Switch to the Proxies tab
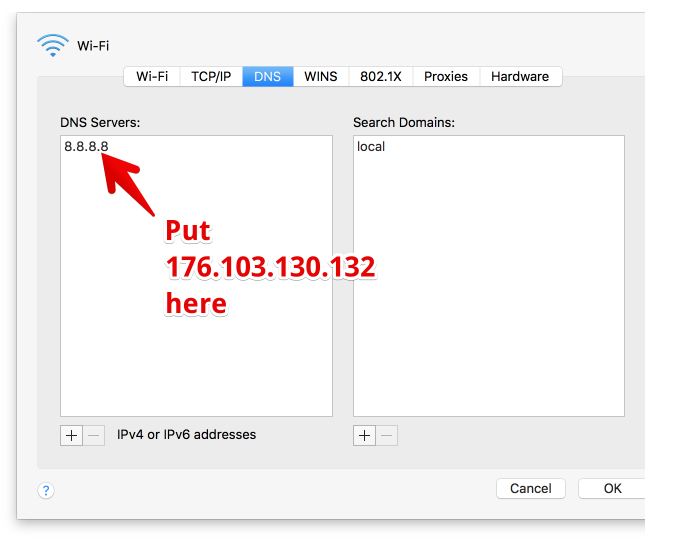685x540 pixels. (446, 76)
